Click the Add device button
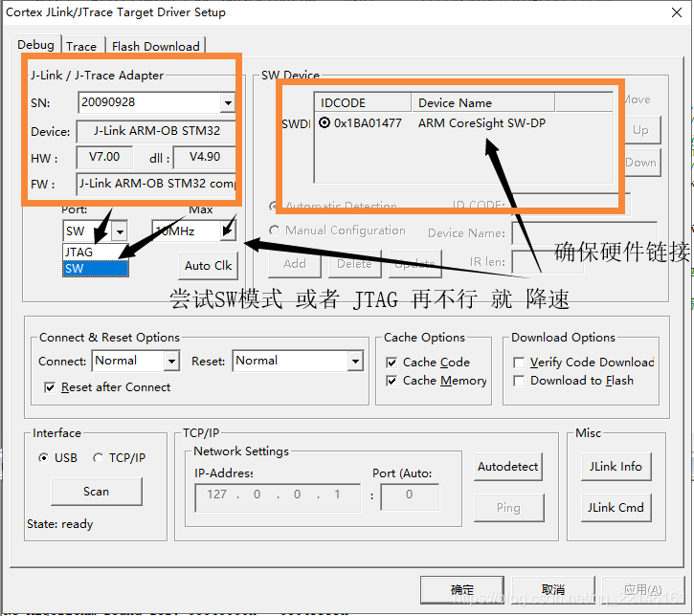Viewport: 694px width, 616px height. pyautogui.click(x=295, y=264)
